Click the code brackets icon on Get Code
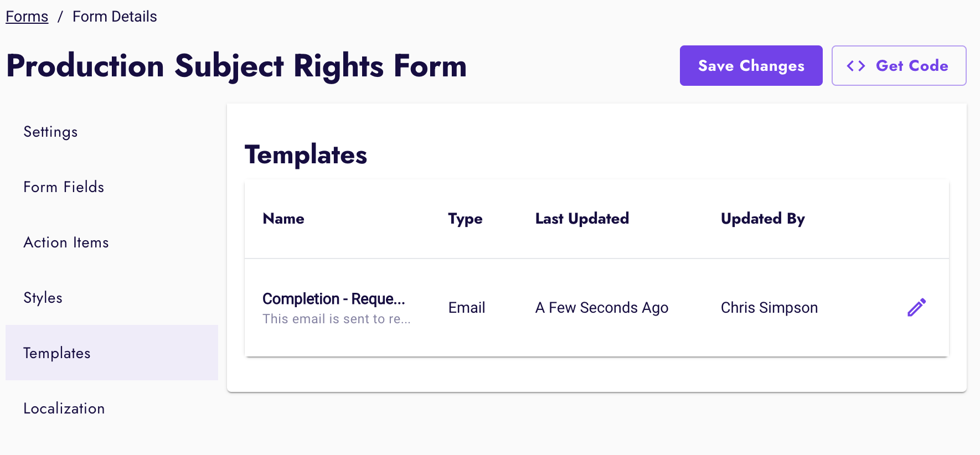The width and height of the screenshot is (980, 455). tap(855, 66)
